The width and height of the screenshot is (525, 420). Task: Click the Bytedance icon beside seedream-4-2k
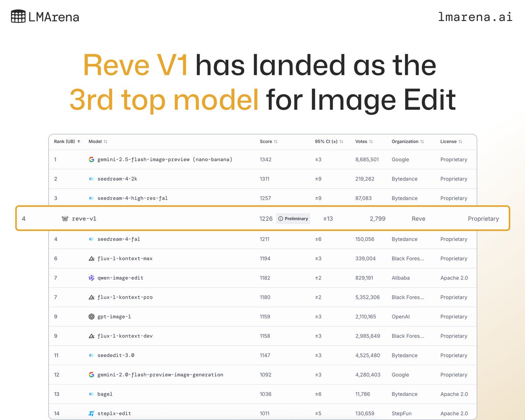91,179
